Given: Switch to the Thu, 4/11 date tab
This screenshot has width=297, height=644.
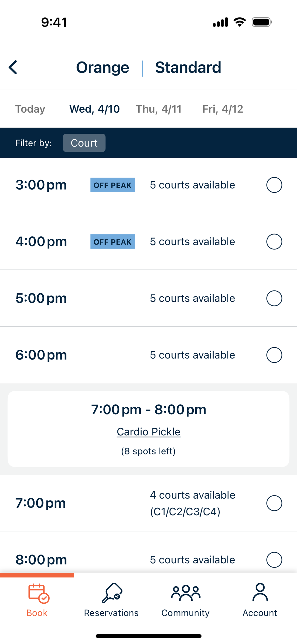Looking at the screenshot, I should (159, 109).
